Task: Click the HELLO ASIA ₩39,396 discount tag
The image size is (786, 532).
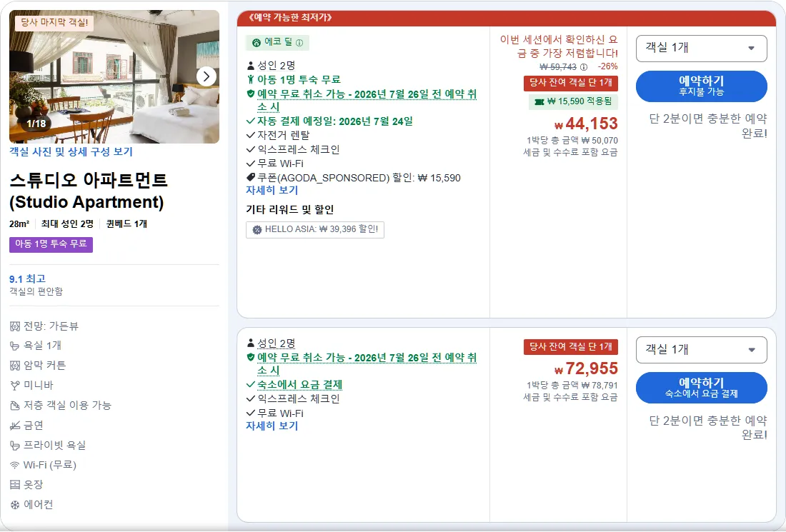Action: [315, 229]
